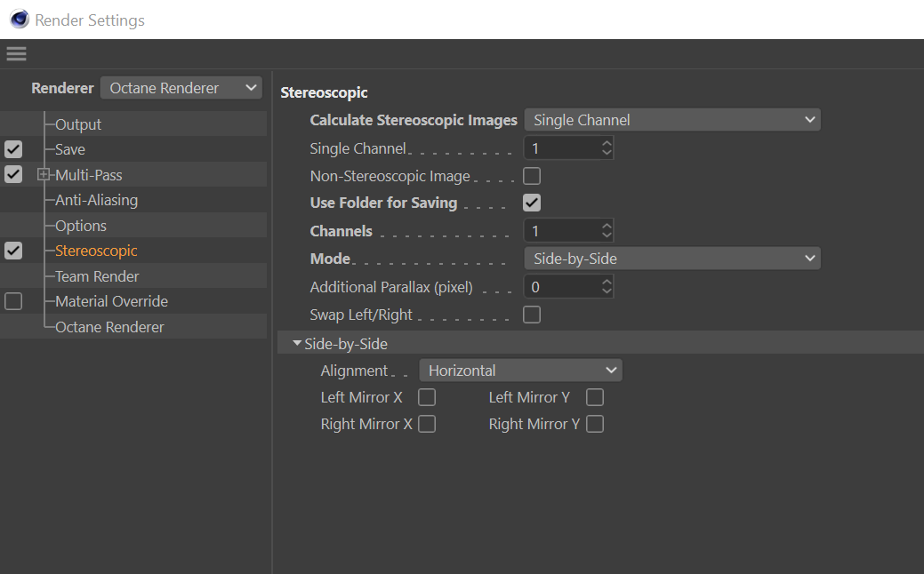
Task: Collapse the Side-by-Side section triangle
Action: point(297,344)
